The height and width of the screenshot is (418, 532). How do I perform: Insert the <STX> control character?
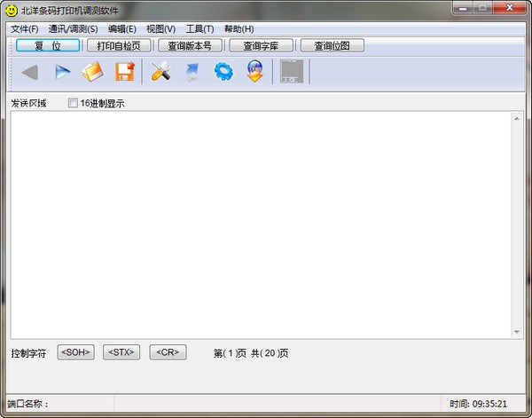(x=121, y=352)
